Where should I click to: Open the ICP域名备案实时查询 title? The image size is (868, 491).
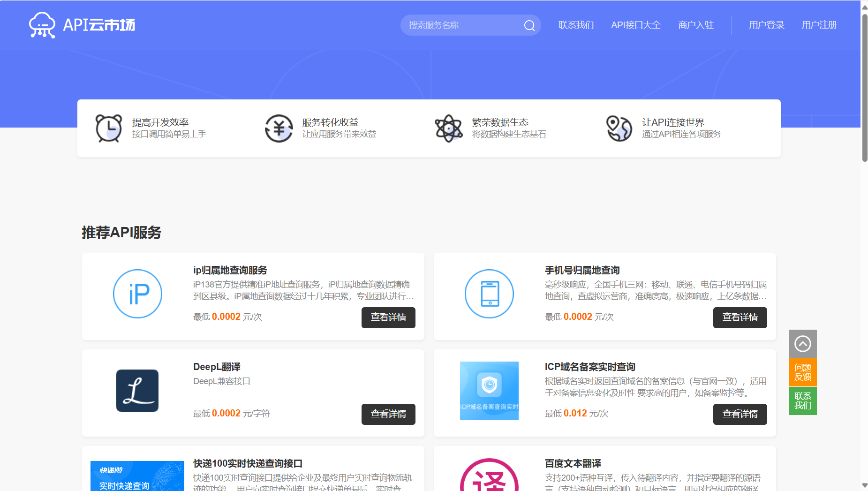590,367
